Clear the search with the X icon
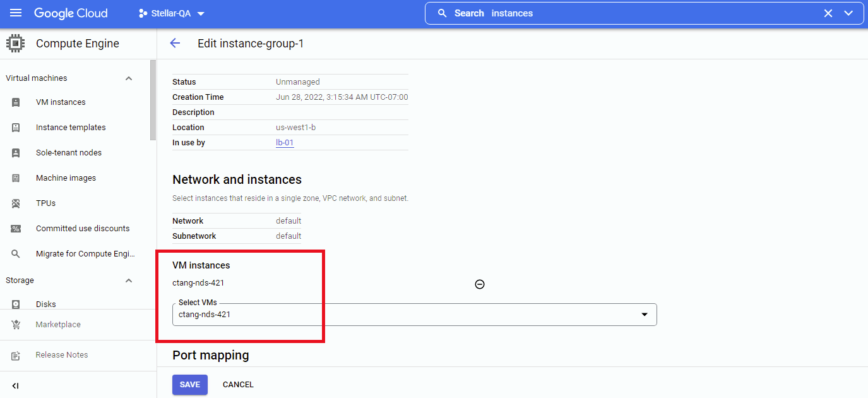The height and width of the screenshot is (398, 868). 828,13
